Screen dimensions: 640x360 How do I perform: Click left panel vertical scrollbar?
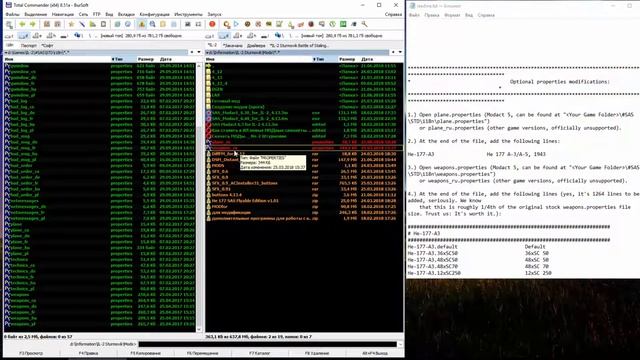pos(199,197)
